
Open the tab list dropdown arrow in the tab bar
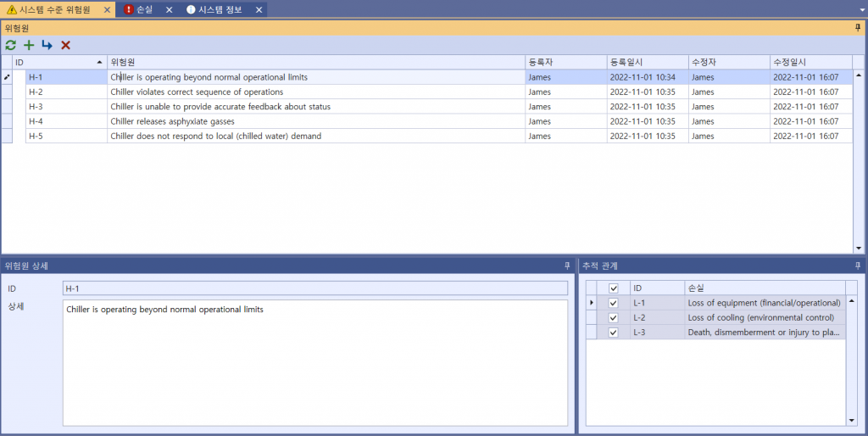pos(862,10)
